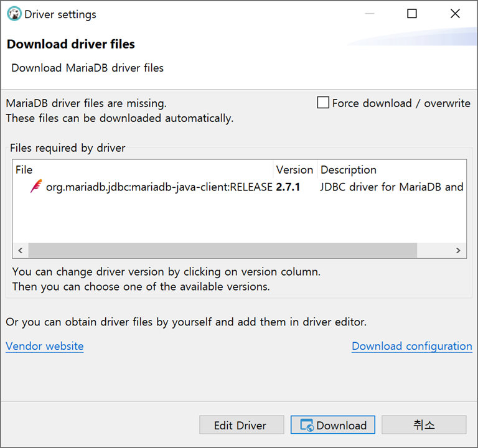This screenshot has width=478, height=448.
Task: Click the feather icon beside mariadb-java-client
Action: coord(36,187)
